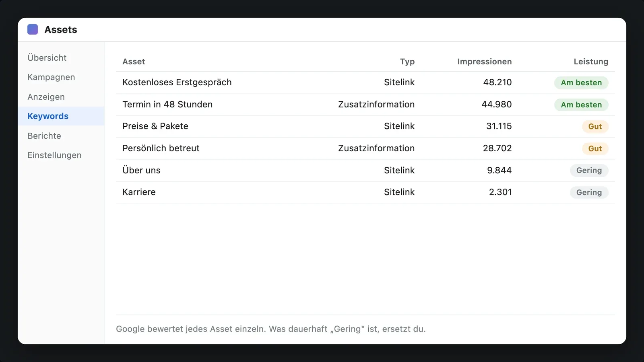Click the Gering badge for Karriere
This screenshot has width=644, height=362.
click(589, 192)
